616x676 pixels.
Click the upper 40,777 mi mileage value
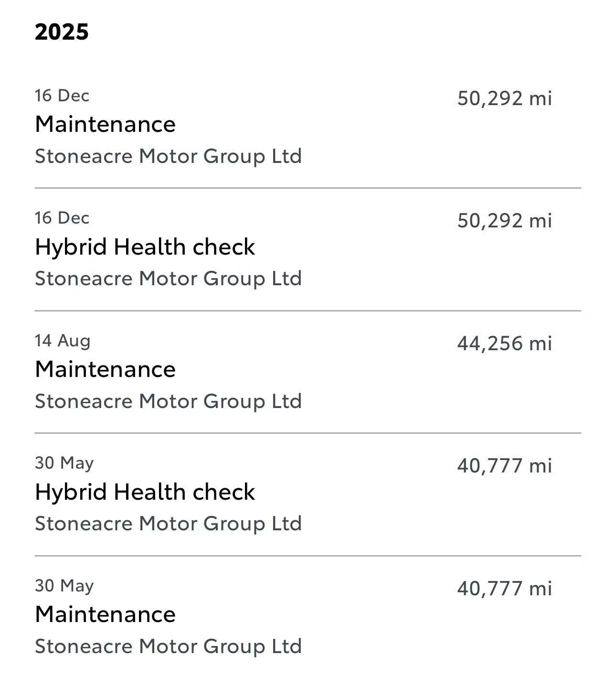click(x=504, y=466)
